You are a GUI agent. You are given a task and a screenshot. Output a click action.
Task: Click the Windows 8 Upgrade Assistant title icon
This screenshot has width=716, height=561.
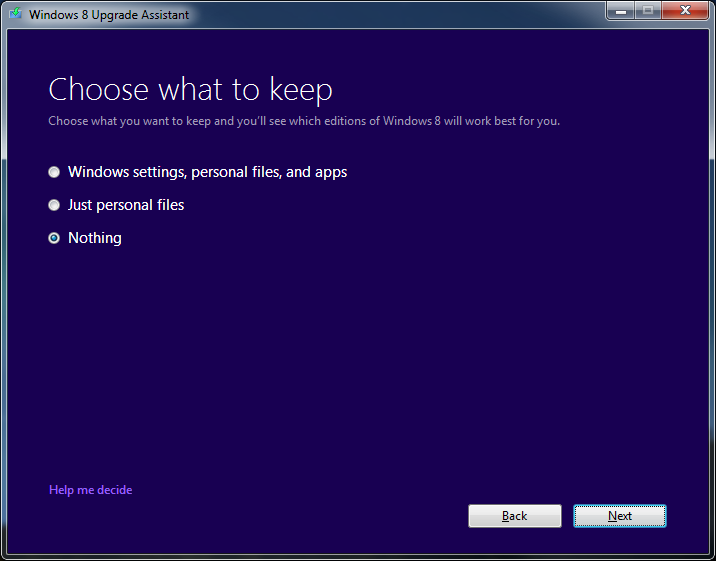16,13
